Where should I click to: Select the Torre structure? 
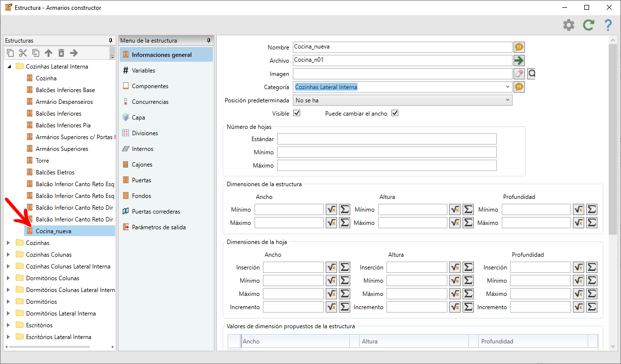tap(42, 160)
